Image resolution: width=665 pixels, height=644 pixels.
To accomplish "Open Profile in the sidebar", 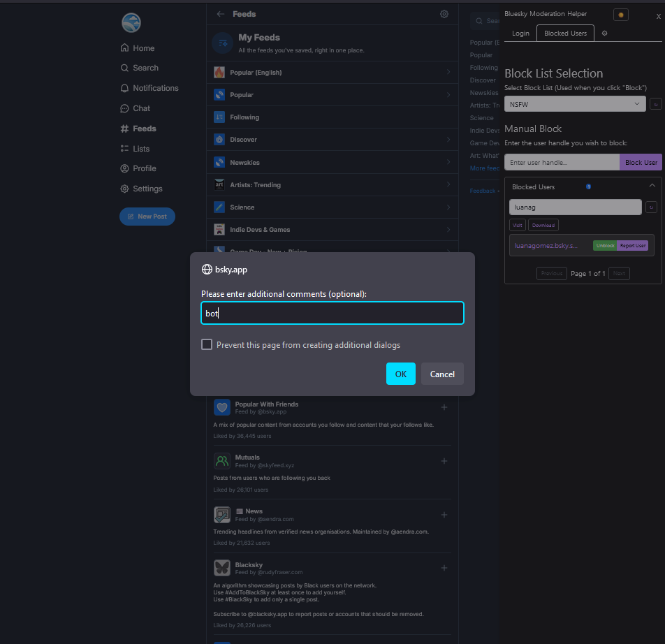I will click(x=138, y=168).
